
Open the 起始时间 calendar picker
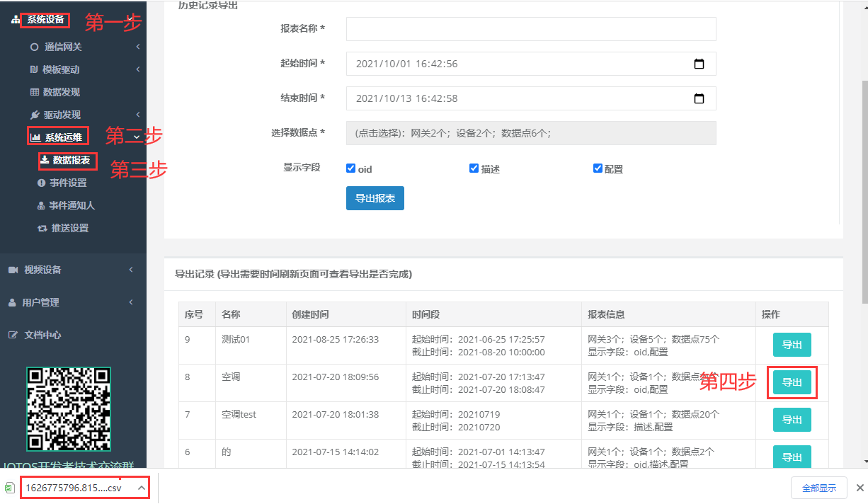pyautogui.click(x=699, y=64)
